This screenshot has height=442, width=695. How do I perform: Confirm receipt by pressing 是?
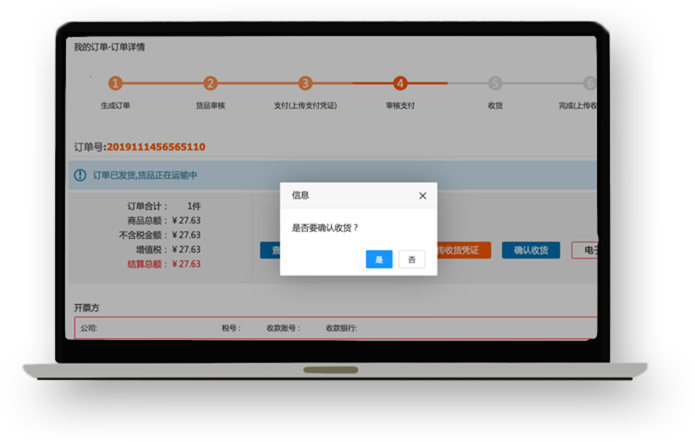click(x=379, y=259)
